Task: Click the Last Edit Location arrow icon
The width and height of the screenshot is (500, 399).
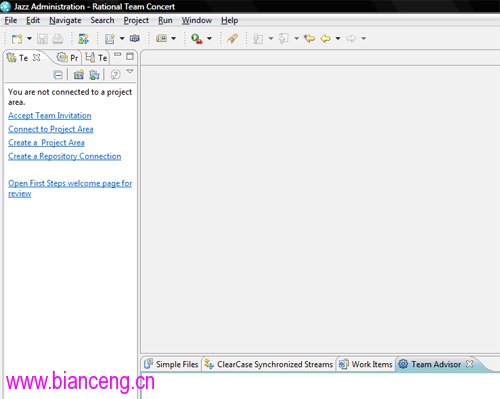Action: (x=309, y=38)
